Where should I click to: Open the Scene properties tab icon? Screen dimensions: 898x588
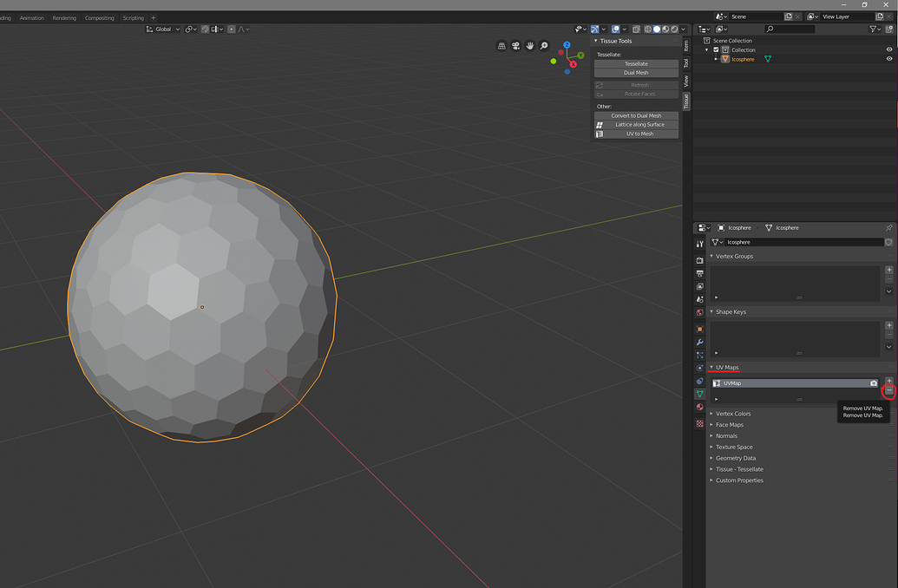coord(700,299)
